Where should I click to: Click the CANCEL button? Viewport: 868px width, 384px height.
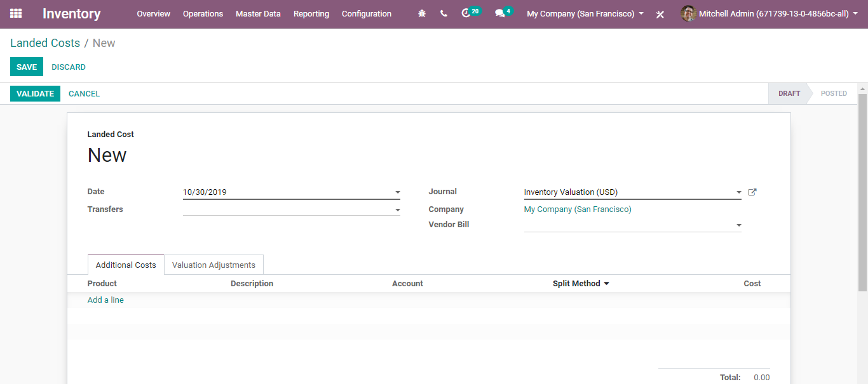click(x=84, y=93)
